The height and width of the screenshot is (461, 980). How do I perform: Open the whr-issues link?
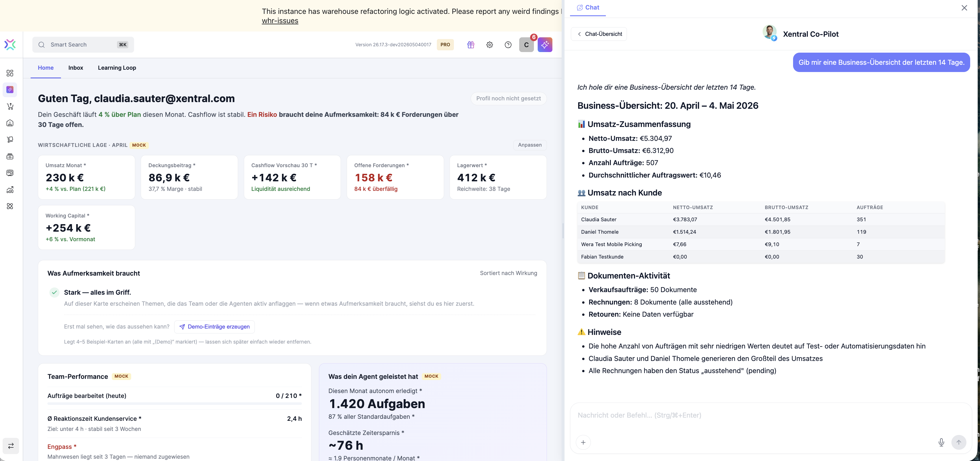[x=280, y=21]
